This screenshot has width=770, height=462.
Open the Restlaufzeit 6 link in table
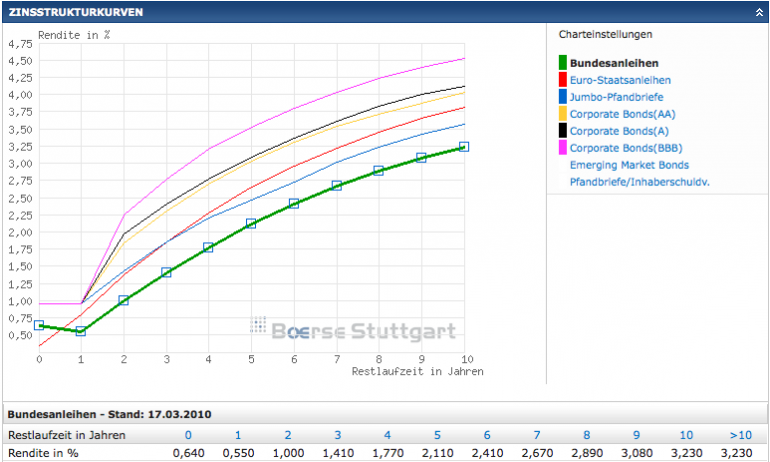pos(487,435)
